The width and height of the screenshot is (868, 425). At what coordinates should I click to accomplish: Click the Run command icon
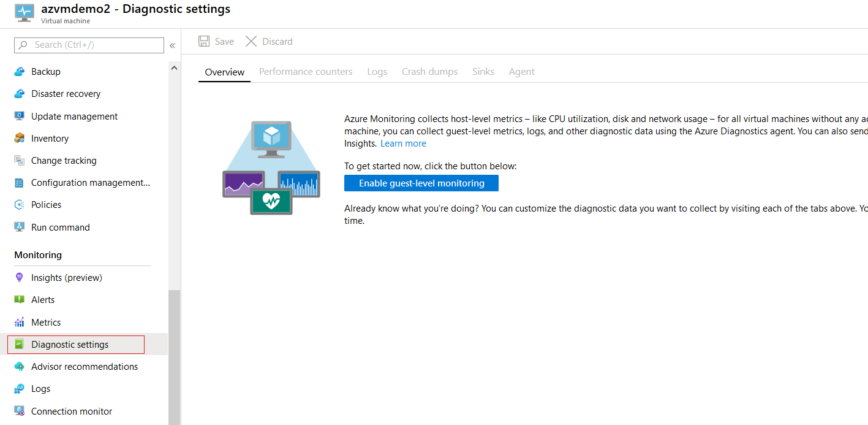point(19,227)
